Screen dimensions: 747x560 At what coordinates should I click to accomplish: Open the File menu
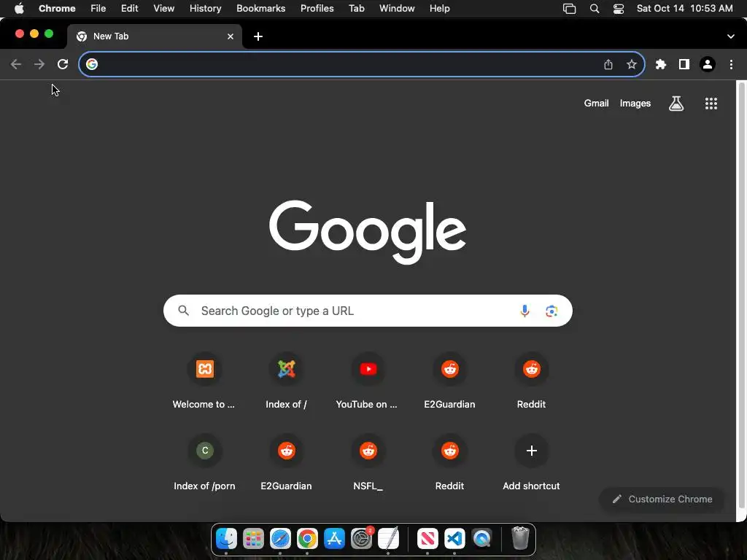pos(98,9)
